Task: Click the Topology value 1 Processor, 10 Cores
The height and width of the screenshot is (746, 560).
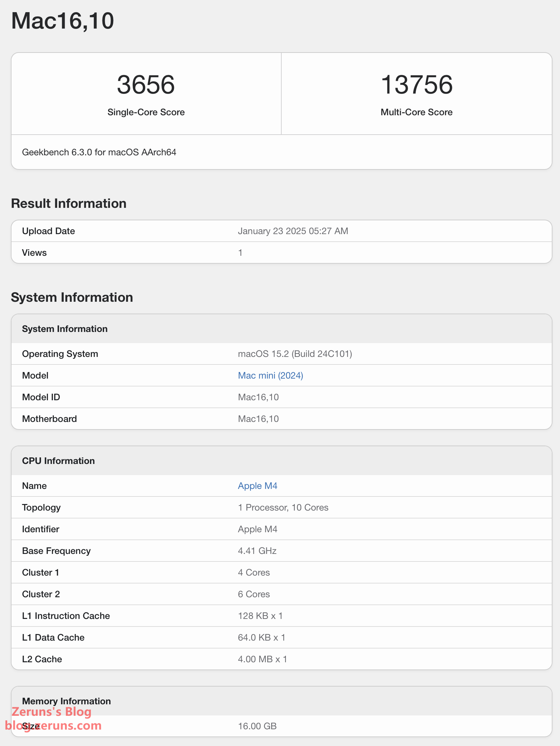Action: point(283,507)
